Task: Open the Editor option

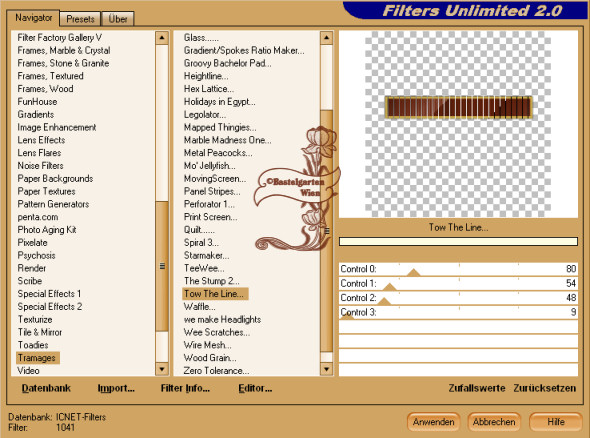Action: coord(255,388)
